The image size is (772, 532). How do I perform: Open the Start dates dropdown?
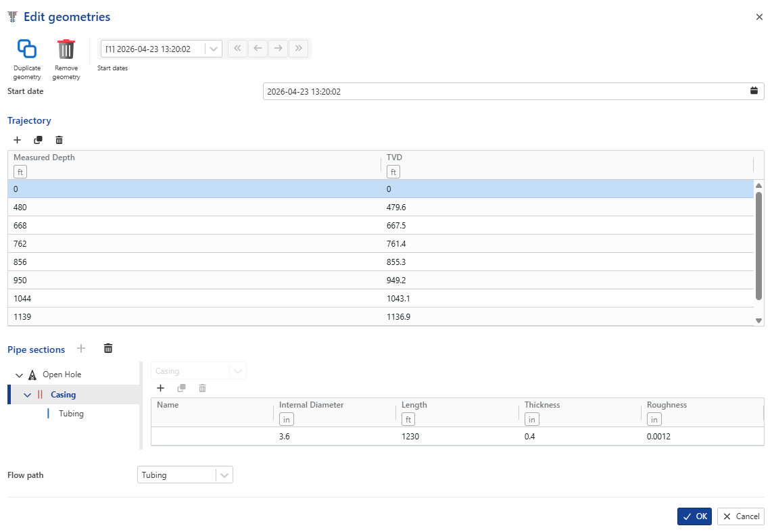(x=213, y=49)
